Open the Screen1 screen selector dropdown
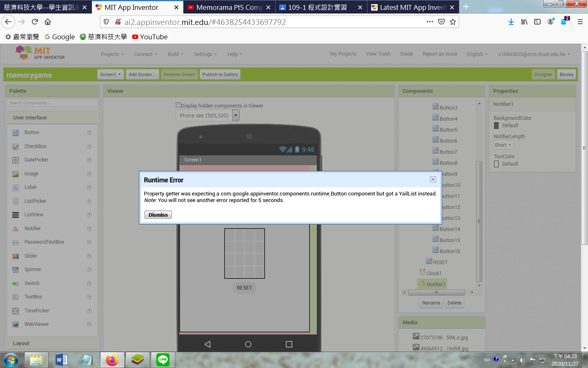588x368 pixels. coord(110,74)
